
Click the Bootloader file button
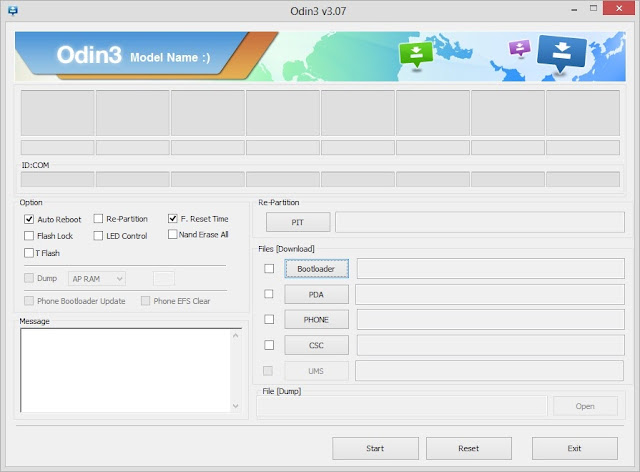pos(316,269)
